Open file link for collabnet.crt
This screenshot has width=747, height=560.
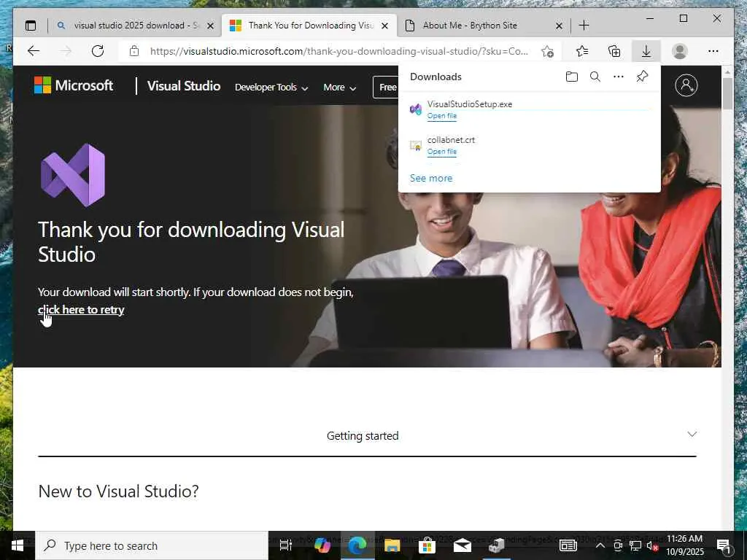pos(441,152)
